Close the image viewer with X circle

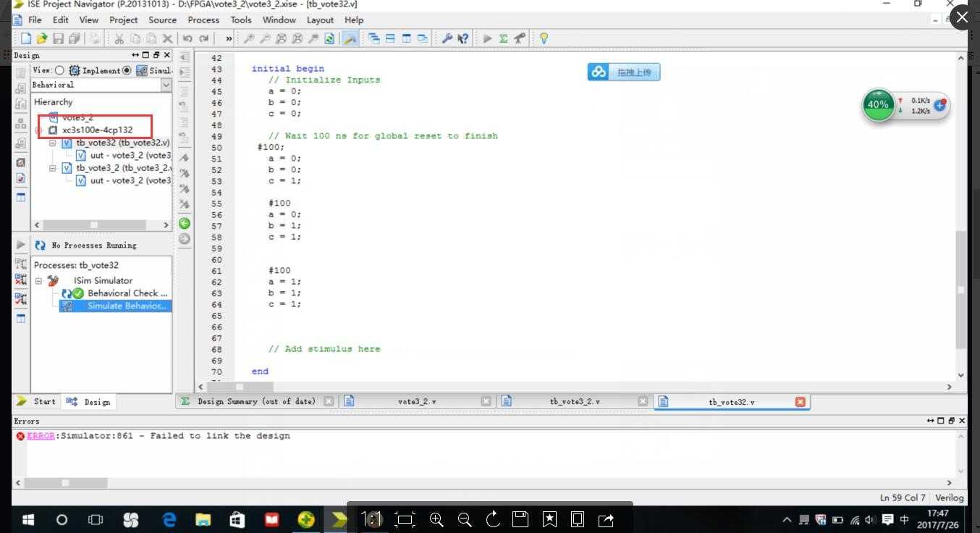click(x=961, y=17)
